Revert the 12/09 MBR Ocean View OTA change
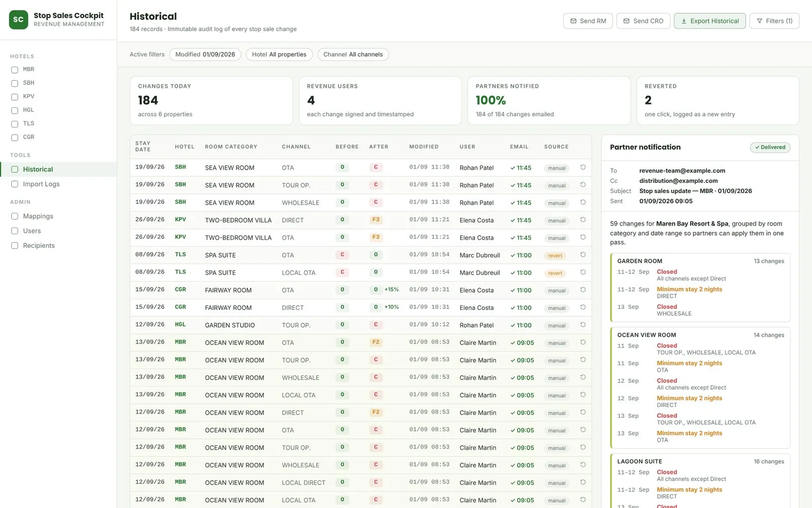812x508 pixels. point(583,430)
